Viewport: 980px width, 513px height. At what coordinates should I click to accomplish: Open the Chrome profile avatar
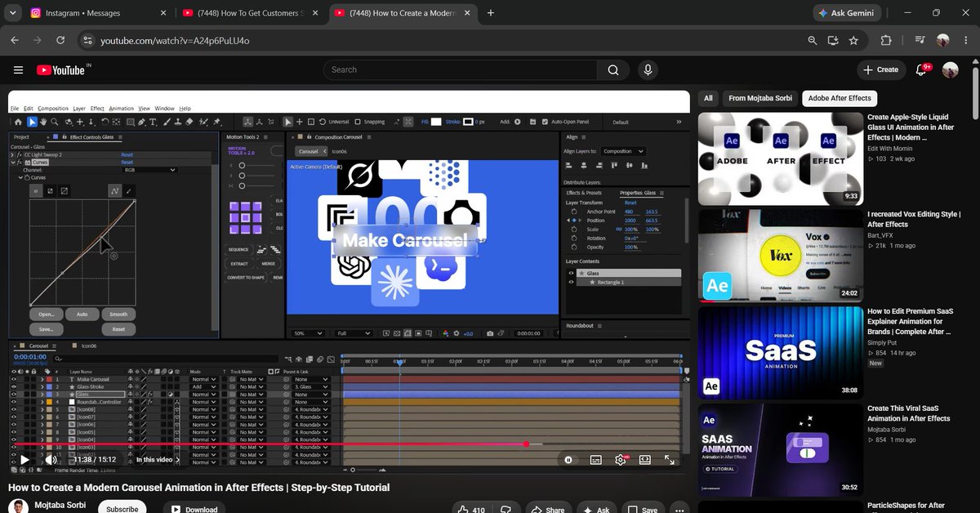tap(943, 40)
